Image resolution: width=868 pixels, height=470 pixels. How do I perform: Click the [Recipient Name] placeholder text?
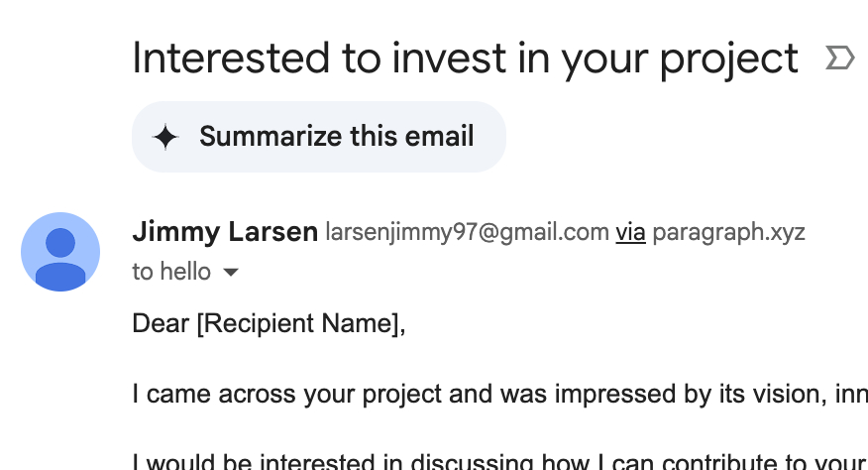(x=301, y=323)
